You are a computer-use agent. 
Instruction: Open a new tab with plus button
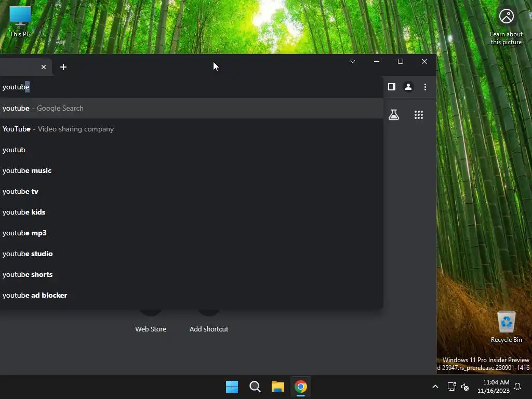(63, 67)
